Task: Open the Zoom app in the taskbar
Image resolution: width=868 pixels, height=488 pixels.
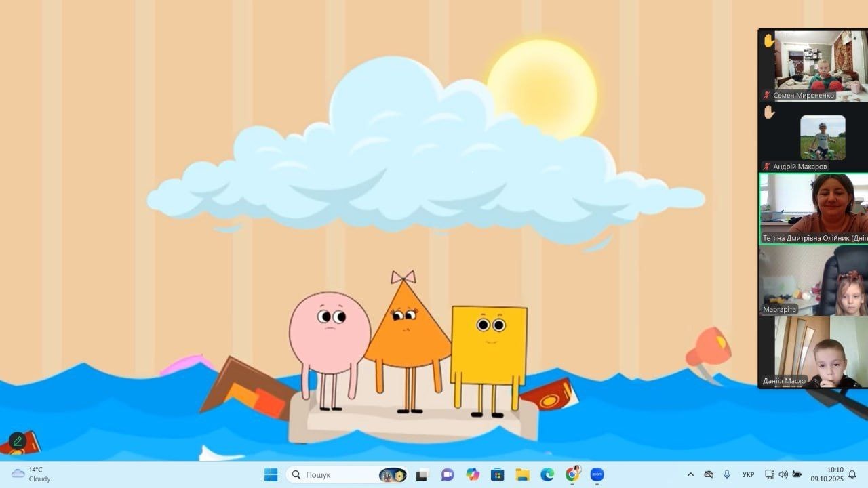Action: point(597,474)
